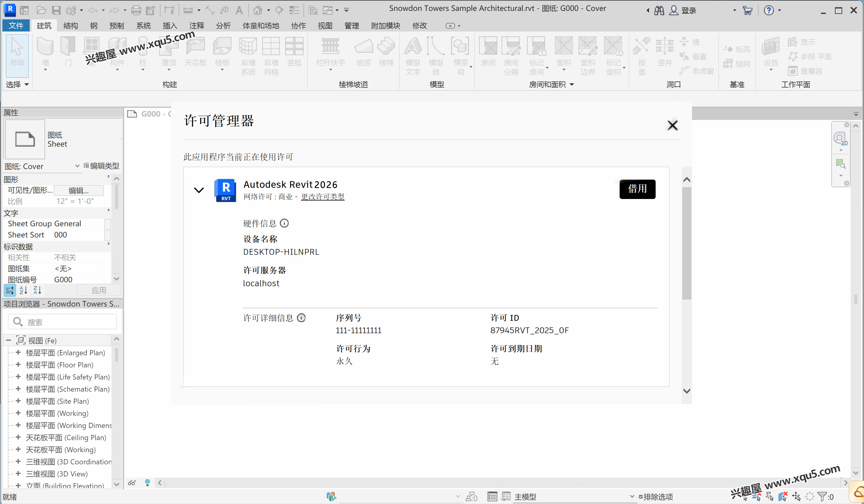Expand the Floor Plan tree node

pyautogui.click(x=18, y=365)
